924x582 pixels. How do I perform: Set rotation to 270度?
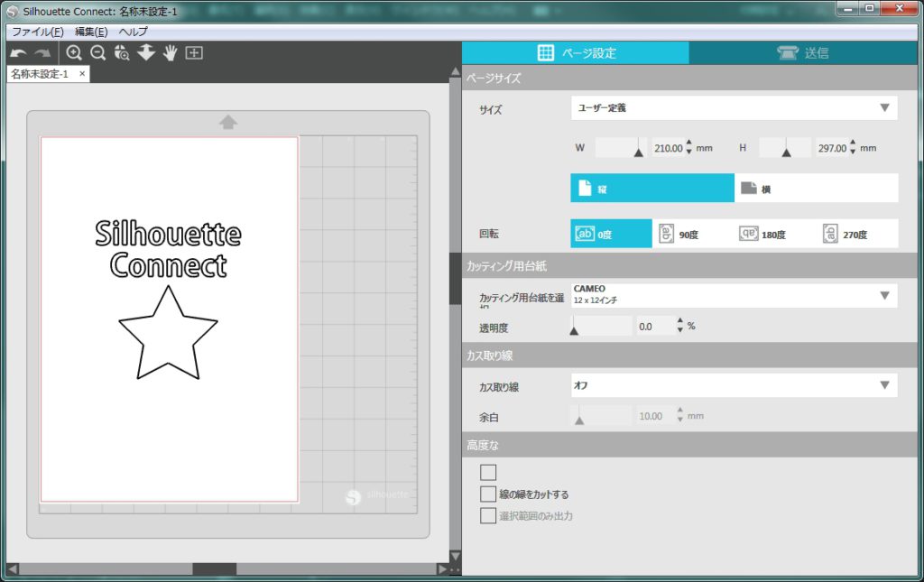[x=857, y=234]
